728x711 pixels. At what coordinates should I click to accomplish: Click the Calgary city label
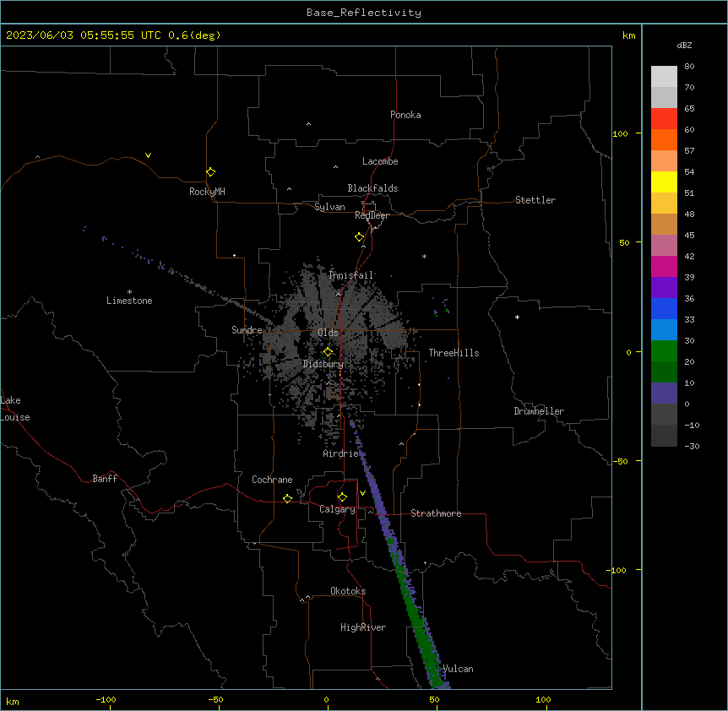[x=337, y=509]
